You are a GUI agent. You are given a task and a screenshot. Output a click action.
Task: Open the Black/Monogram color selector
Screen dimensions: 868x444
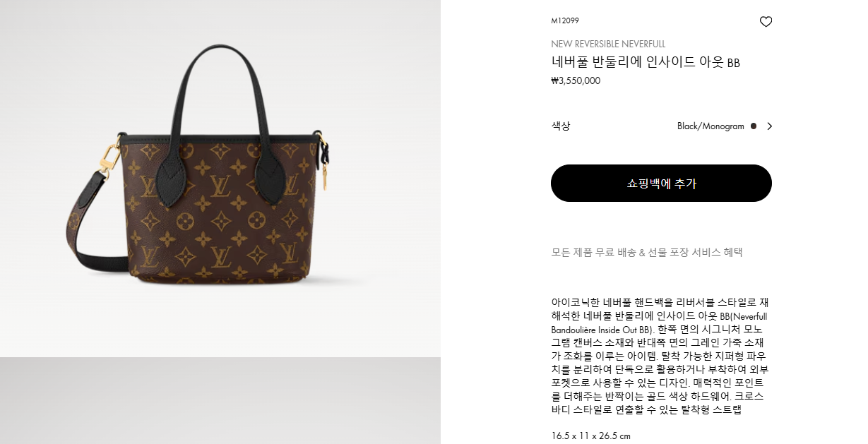[x=725, y=126]
